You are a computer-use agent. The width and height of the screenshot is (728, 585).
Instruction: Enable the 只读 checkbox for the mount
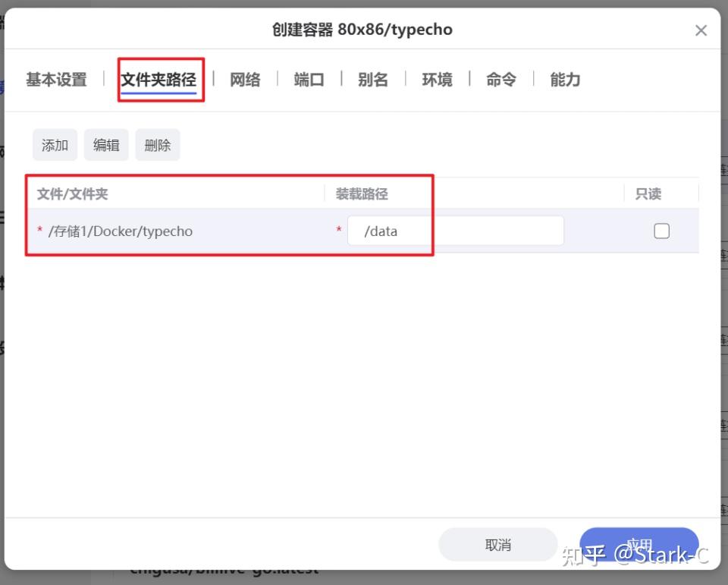tap(661, 231)
